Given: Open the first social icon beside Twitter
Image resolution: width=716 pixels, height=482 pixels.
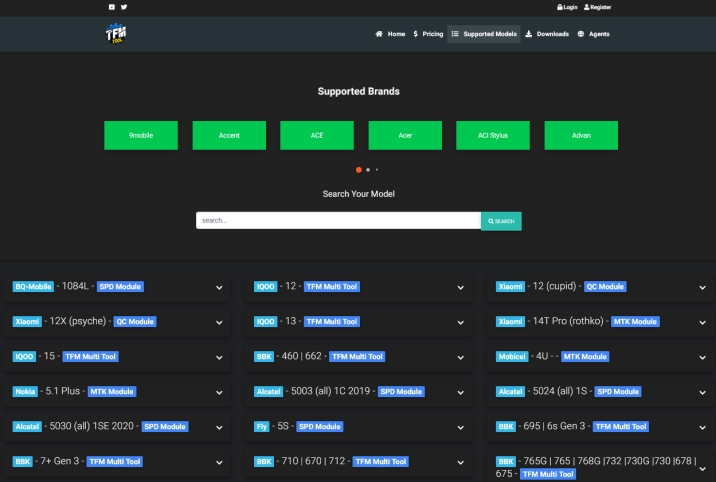Looking at the screenshot, I should point(112,7).
